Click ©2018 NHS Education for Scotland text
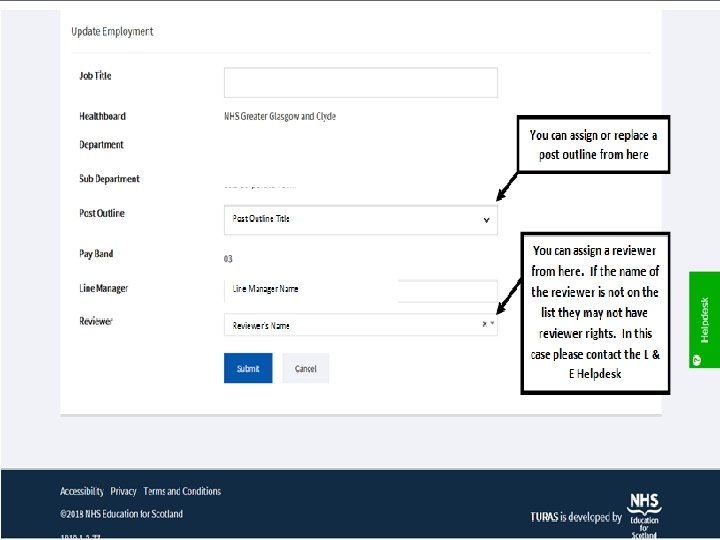 coord(121,513)
